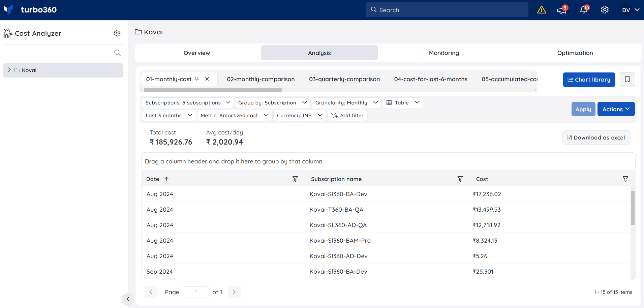Open the Subscription name column filter icon
Screen dimensions: 644x308
pos(460,179)
